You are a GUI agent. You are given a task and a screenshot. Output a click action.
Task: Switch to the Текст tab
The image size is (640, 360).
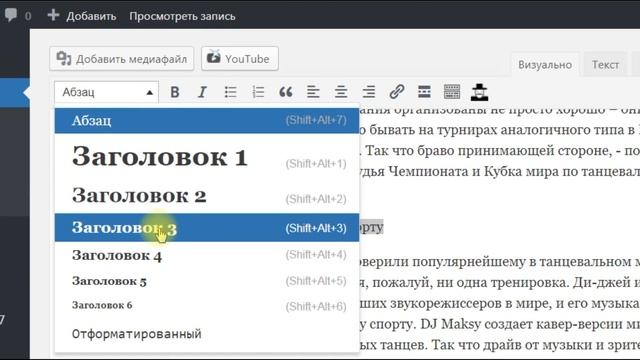pos(605,64)
